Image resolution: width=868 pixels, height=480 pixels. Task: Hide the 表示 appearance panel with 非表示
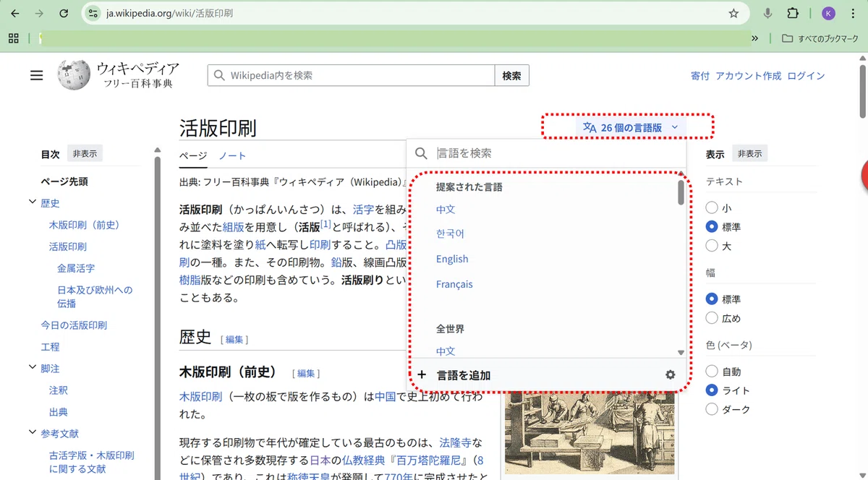coord(749,153)
